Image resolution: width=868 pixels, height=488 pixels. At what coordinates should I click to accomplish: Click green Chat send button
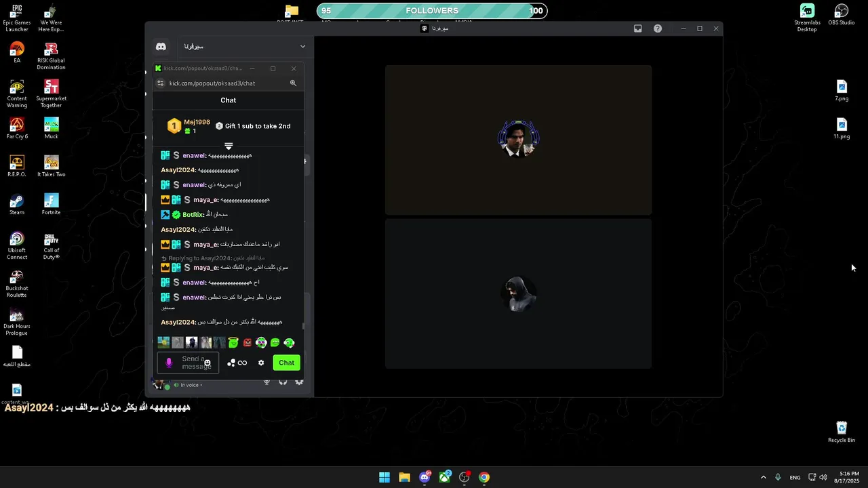[286, 363]
